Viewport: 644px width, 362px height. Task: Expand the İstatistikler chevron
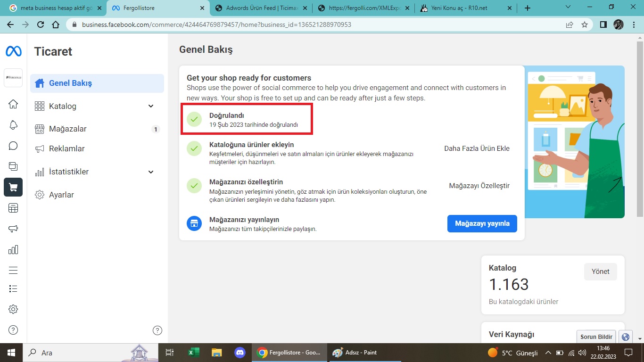[151, 172]
